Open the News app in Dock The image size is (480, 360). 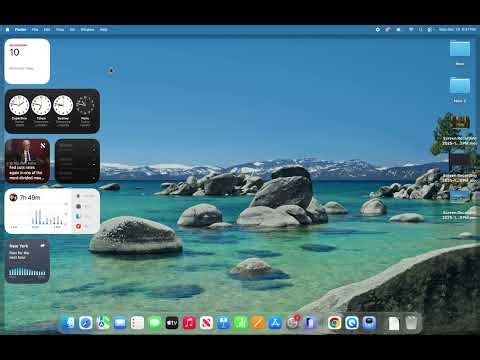coord(206,323)
